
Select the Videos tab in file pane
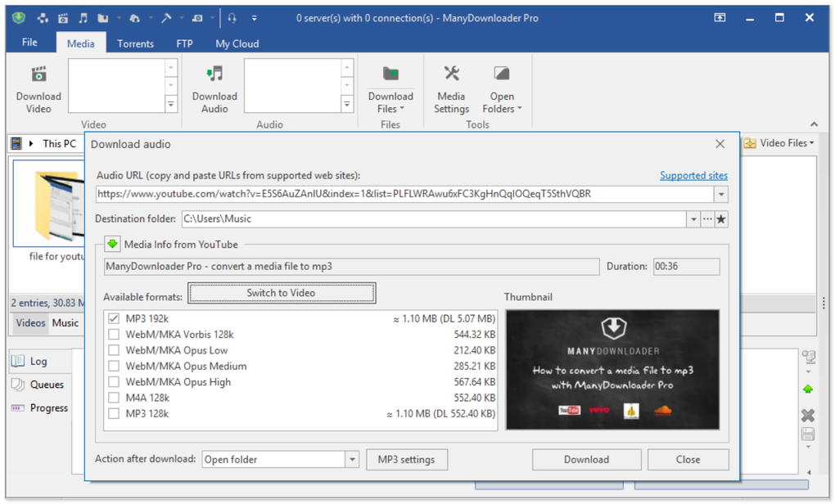point(30,323)
